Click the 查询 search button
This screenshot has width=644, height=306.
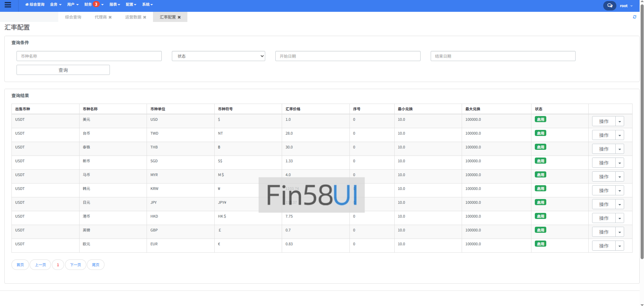coord(63,70)
